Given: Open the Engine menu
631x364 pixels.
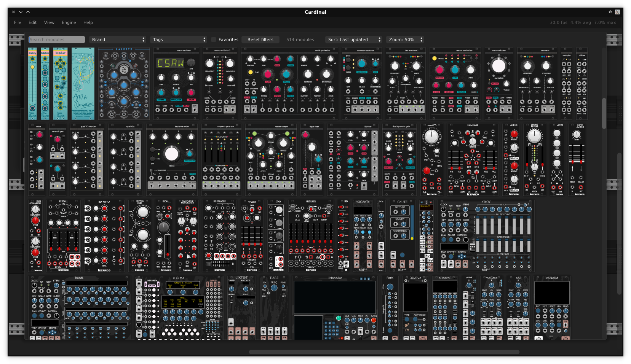Looking at the screenshot, I should pyautogui.click(x=69, y=22).
